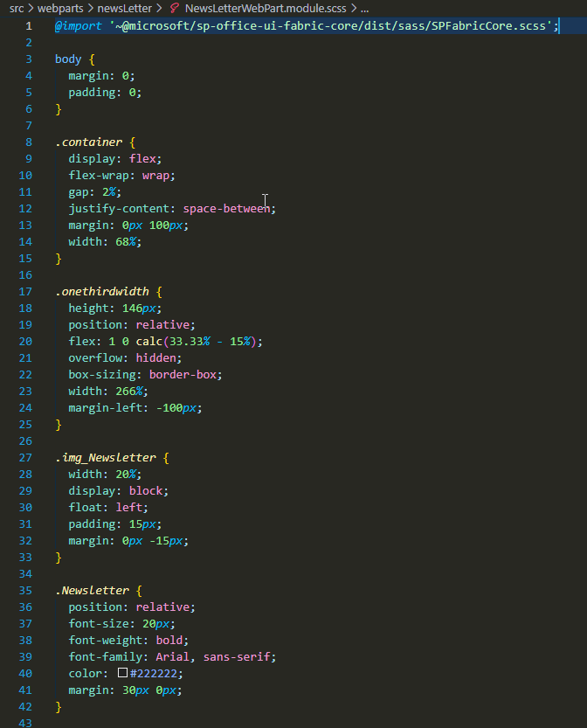587x728 pixels.
Task: Select the newsLetter breadcrumb folder
Action: click(x=124, y=8)
